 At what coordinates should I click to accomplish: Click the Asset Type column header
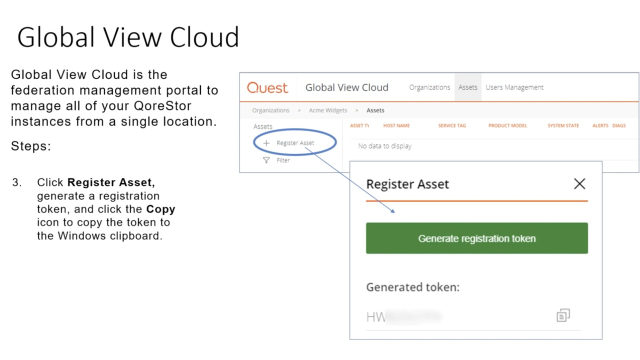359,126
